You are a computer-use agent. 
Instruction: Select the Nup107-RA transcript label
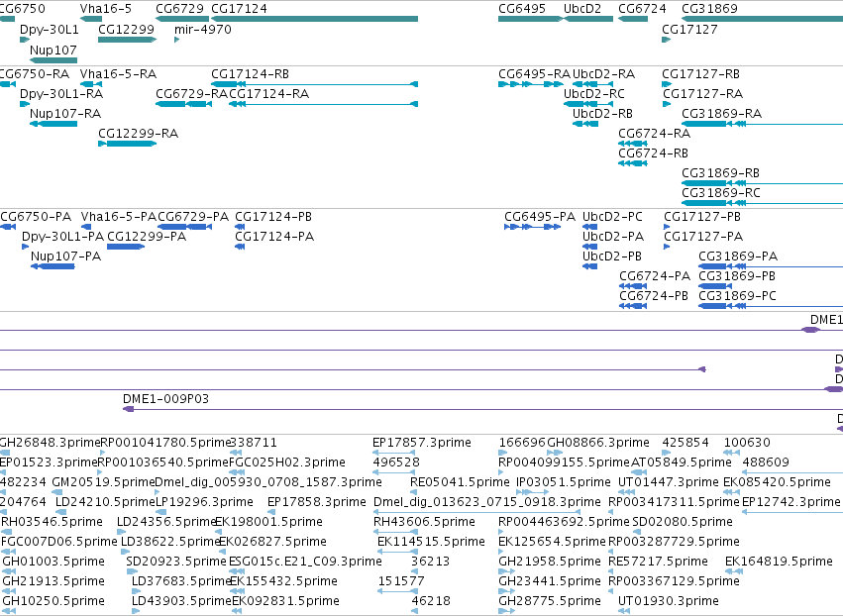[x=65, y=114]
